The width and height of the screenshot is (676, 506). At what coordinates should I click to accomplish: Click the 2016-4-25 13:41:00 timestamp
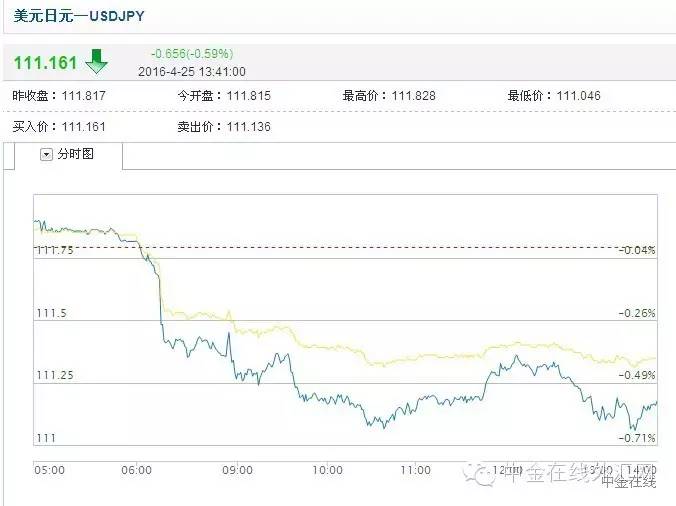click(192, 71)
